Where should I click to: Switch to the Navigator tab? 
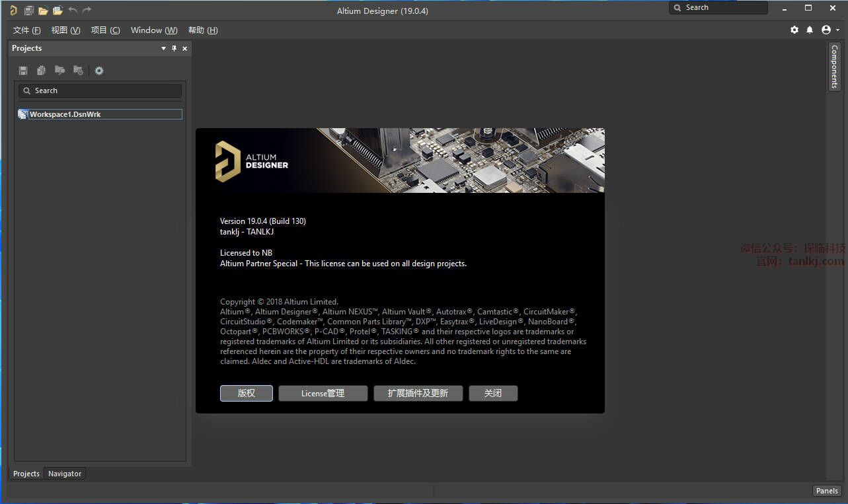65,474
